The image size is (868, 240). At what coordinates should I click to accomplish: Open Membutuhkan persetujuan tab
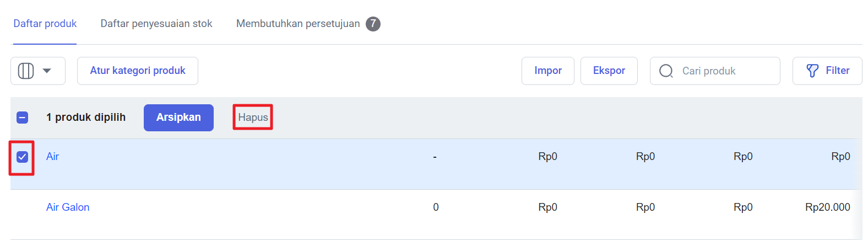(x=298, y=24)
